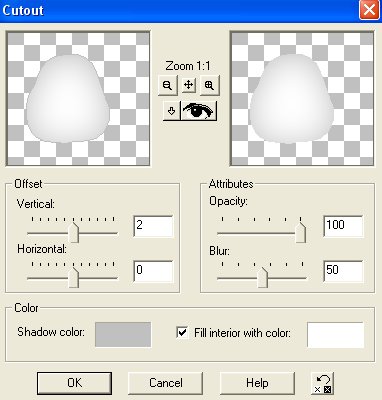Open the Help button
Screen dimensions: 382x400
[x=257, y=383]
